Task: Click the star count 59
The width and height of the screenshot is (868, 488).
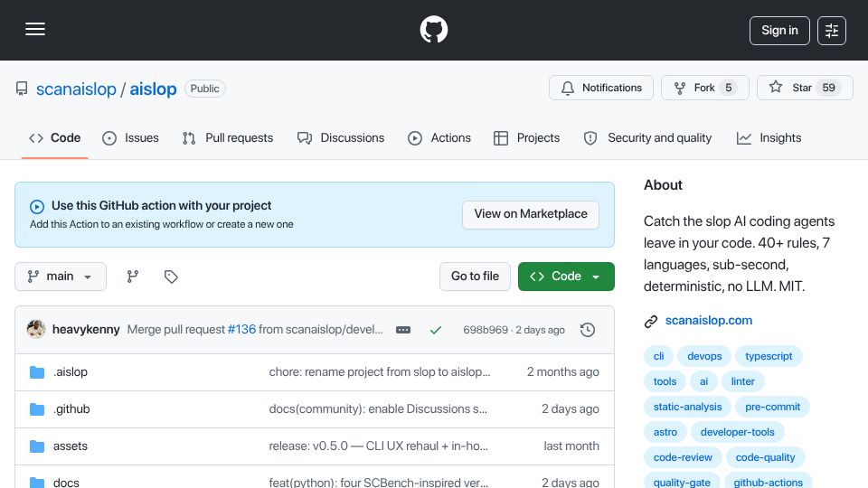Action: (828, 88)
